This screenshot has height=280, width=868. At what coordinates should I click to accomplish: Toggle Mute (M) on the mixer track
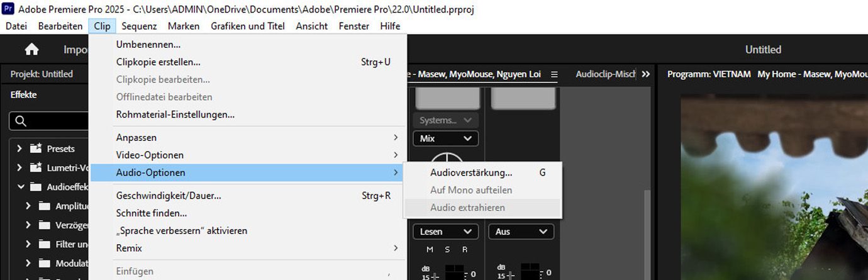pyautogui.click(x=430, y=250)
